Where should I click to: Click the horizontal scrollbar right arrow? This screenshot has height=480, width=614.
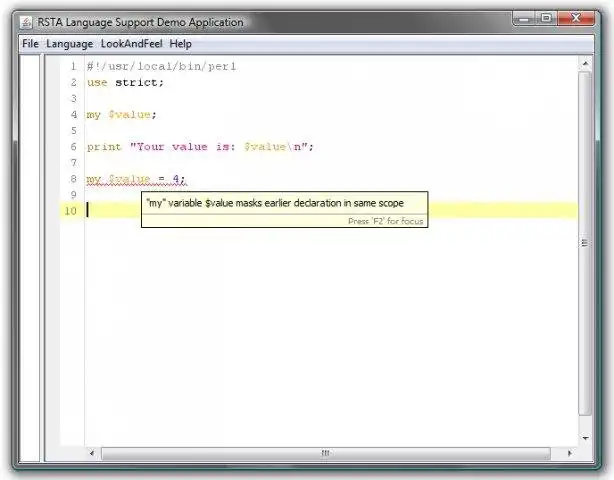[569, 453]
